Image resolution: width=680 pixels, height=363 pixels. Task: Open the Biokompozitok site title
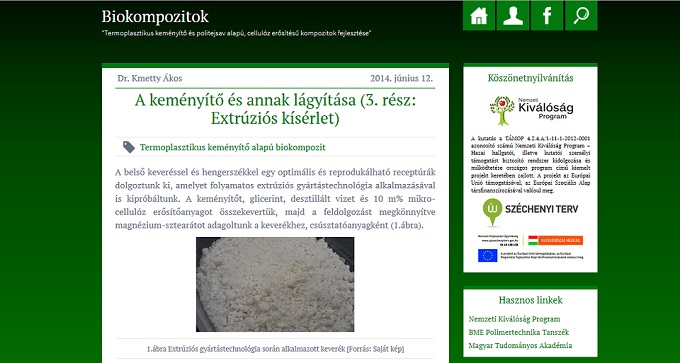click(x=155, y=16)
